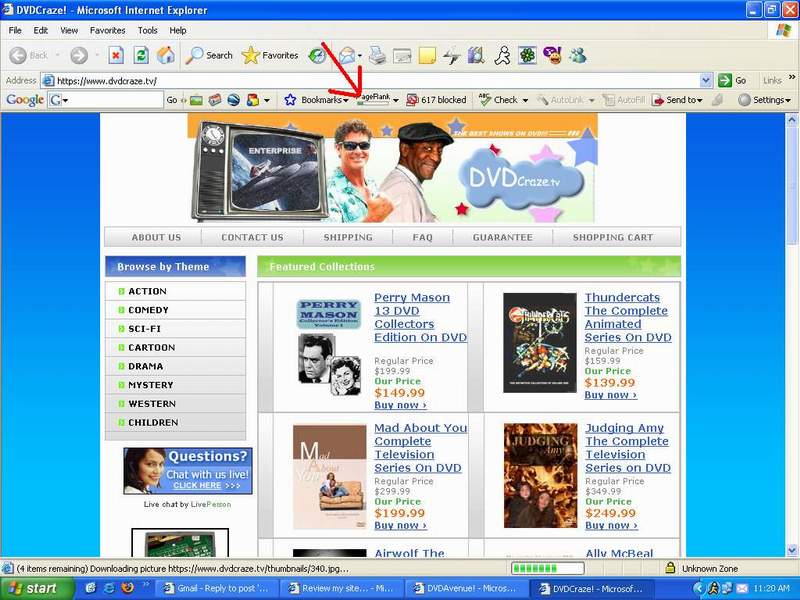Open the Perry Mason 13 DVD link
Image resolution: width=800 pixels, height=600 pixels.
tap(420, 317)
